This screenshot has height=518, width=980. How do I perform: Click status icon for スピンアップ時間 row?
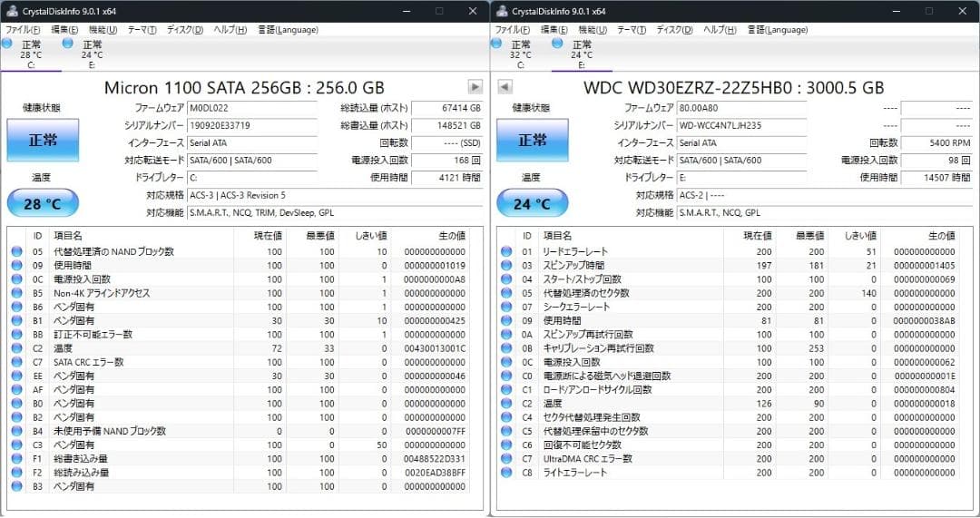coord(506,266)
